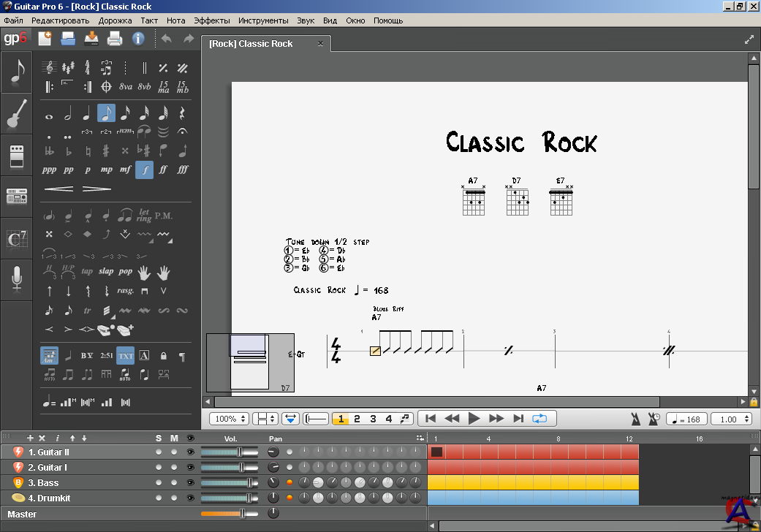
Task: Open the 100% zoom dropdown
Action: point(228,419)
